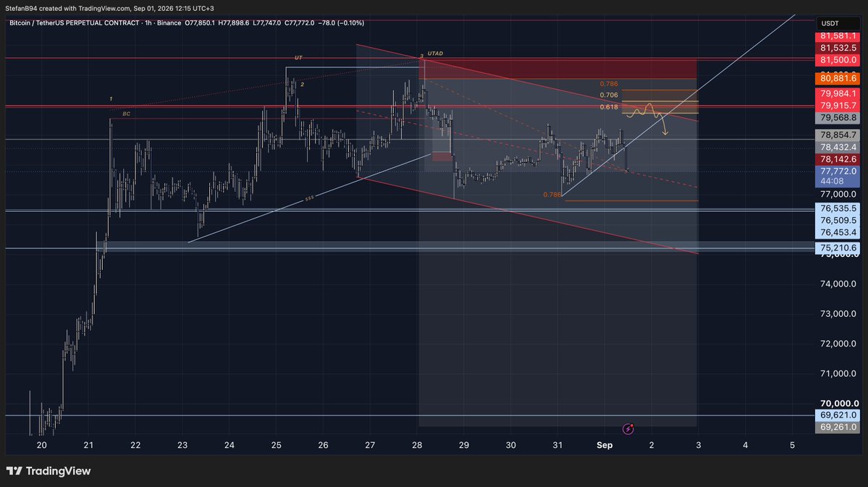Click the UTAD annotation label
868x487 pixels.
pos(435,54)
